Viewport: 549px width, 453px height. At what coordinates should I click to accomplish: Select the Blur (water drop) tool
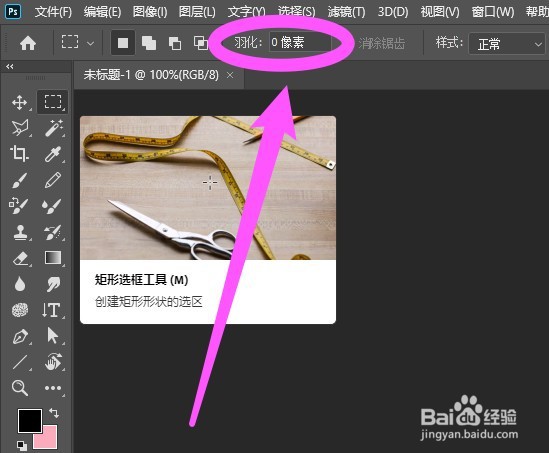[20, 284]
